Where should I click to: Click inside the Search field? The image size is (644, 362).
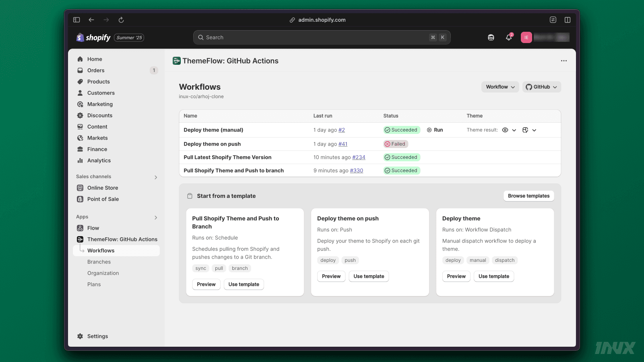(314, 37)
